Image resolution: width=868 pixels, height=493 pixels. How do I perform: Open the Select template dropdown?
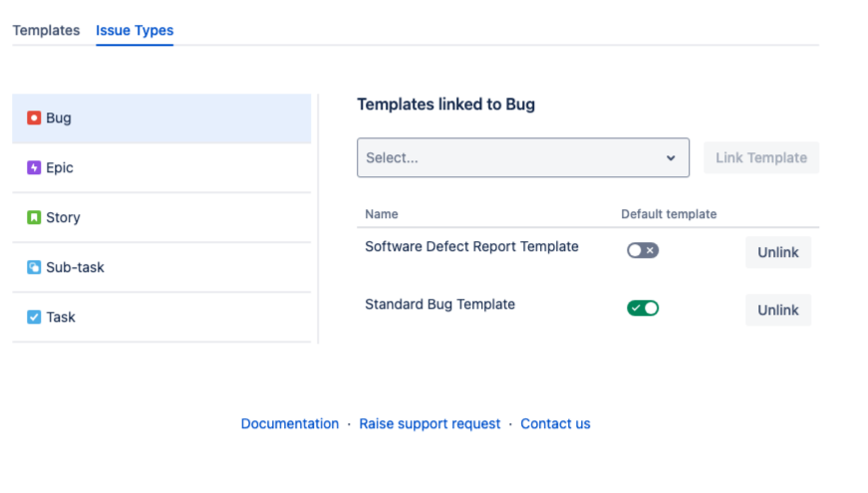pos(508,157)
